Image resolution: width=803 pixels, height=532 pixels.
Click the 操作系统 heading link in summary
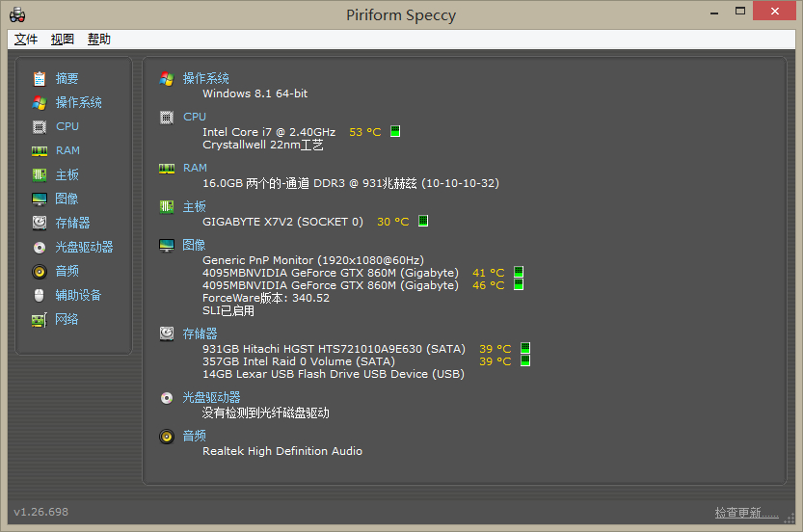[x=206, y=78]
